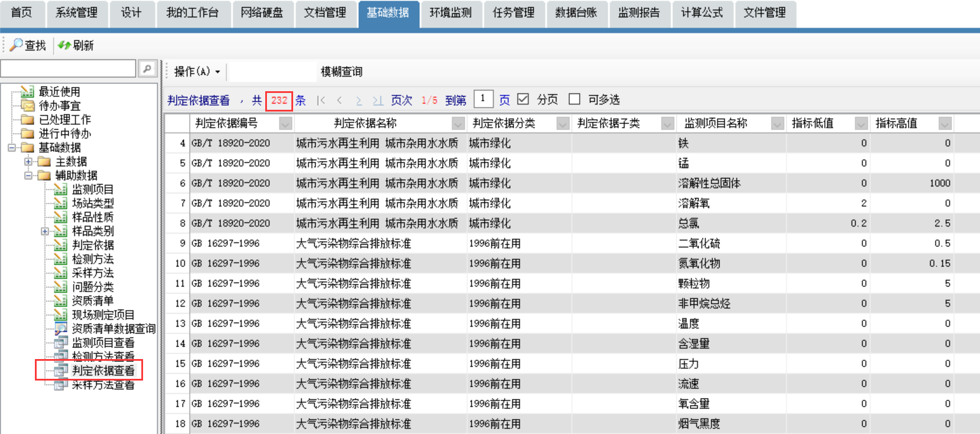Enable the 可多选 checkbox

[574, 99]
